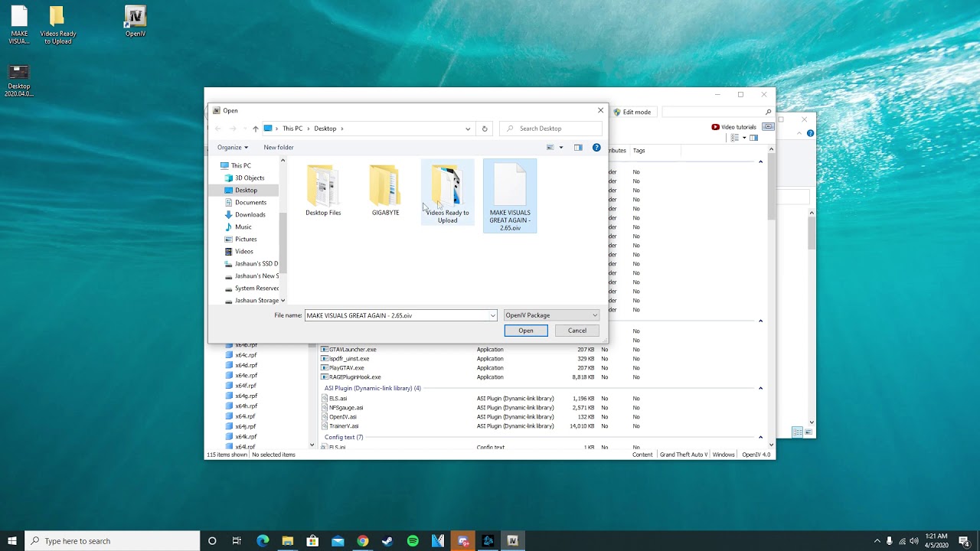Cancel the Open dialog
This screenshot has width=980, height=551.
(577, 331)
